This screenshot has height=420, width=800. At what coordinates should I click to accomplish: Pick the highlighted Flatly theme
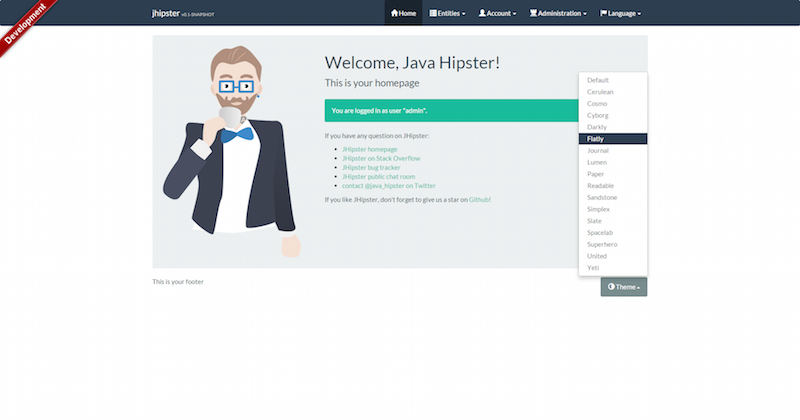point(596,139)
